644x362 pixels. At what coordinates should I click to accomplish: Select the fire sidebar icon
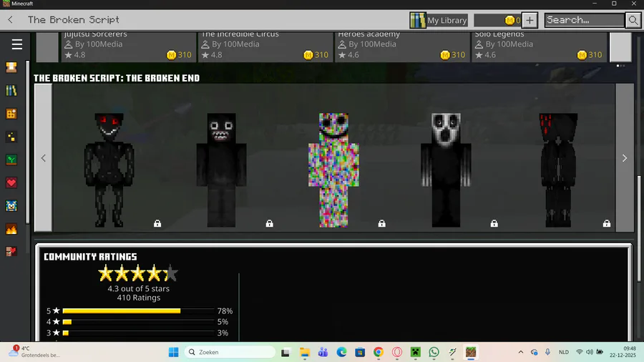coord(11,229)
